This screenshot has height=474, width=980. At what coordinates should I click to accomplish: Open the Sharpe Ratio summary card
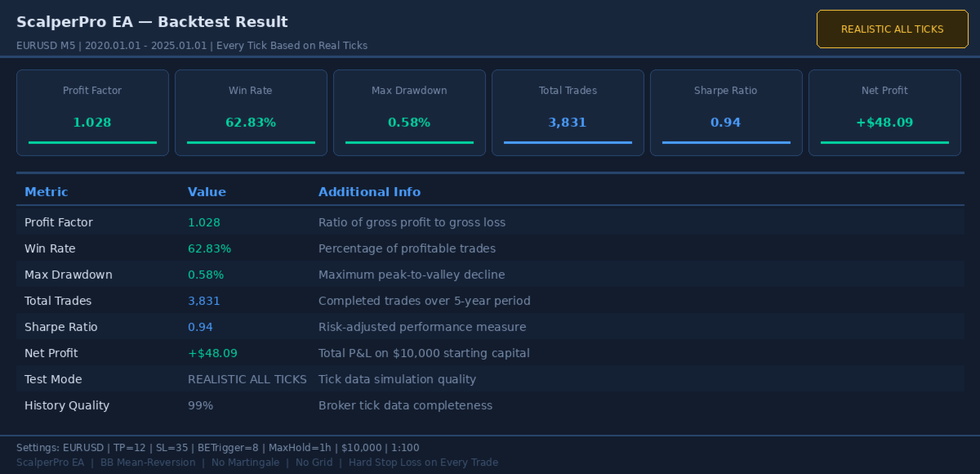(726, 112)
